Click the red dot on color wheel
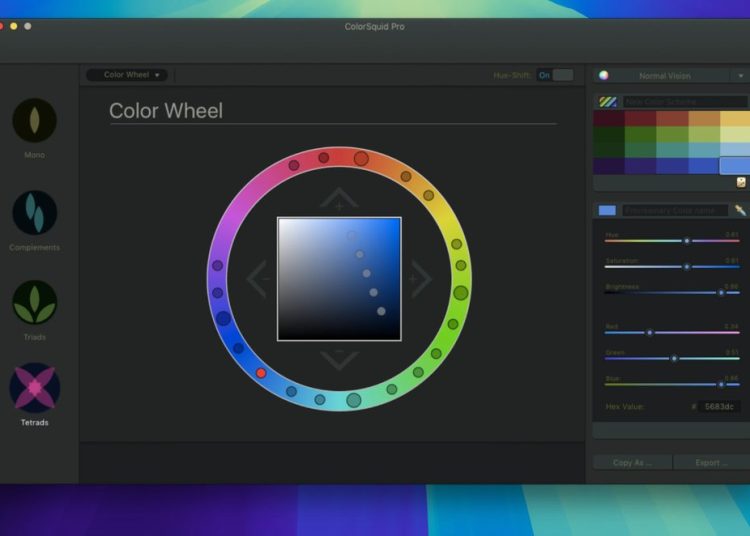The height and width of the screenshot is (536, 750). coord(261,373)
